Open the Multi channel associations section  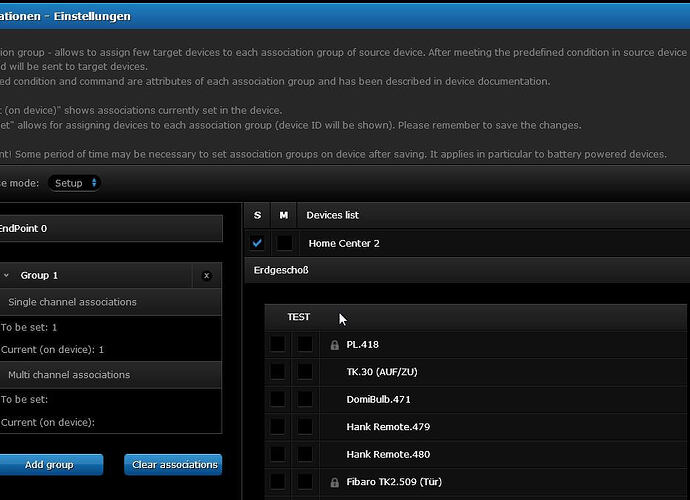[110, 375]
